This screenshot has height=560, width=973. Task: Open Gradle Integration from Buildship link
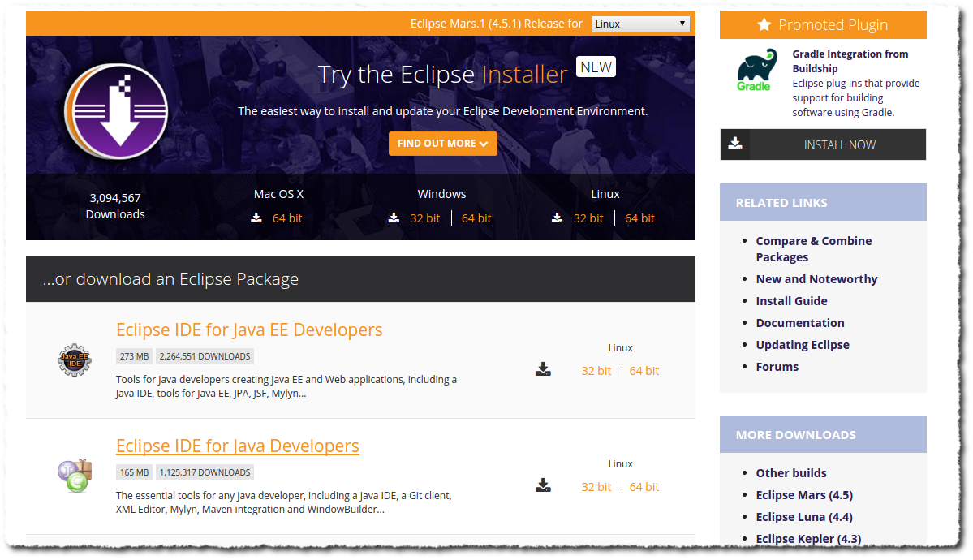pyautogui.click(x=850, y=61)
